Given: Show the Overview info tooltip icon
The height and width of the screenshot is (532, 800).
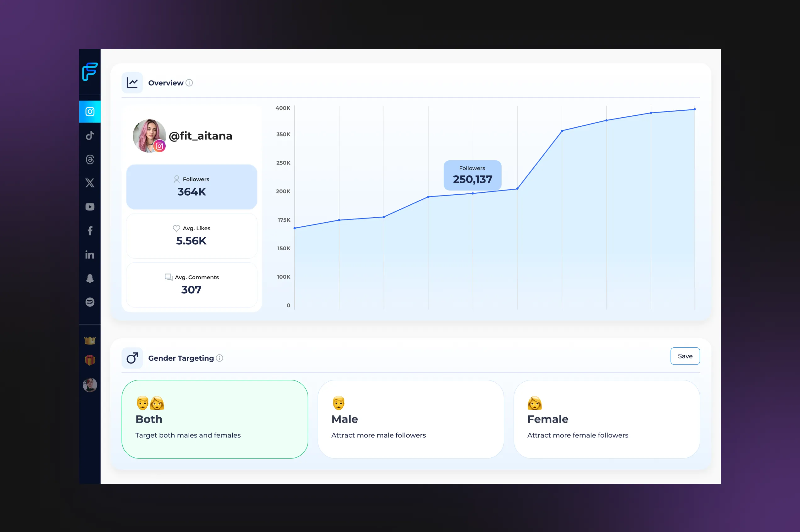Looking at the screenshot, I should [x=189, y=83].
